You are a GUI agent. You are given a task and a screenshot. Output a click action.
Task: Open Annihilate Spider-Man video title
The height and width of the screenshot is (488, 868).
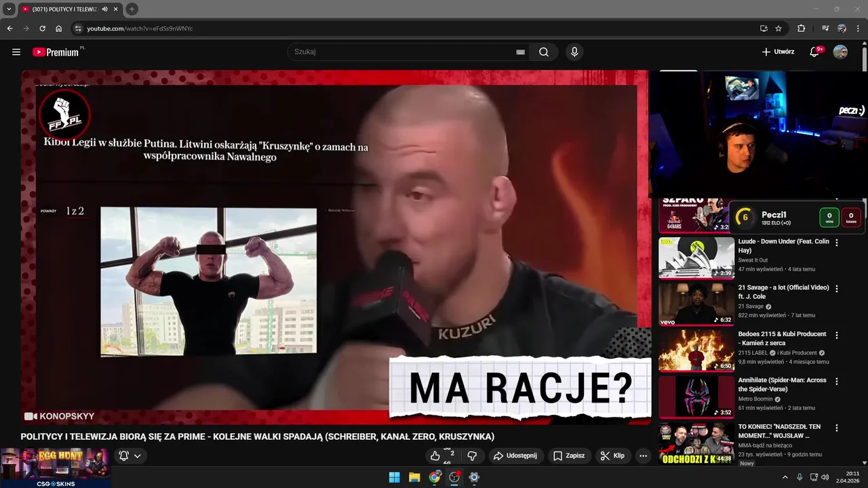tap(783, 384)
